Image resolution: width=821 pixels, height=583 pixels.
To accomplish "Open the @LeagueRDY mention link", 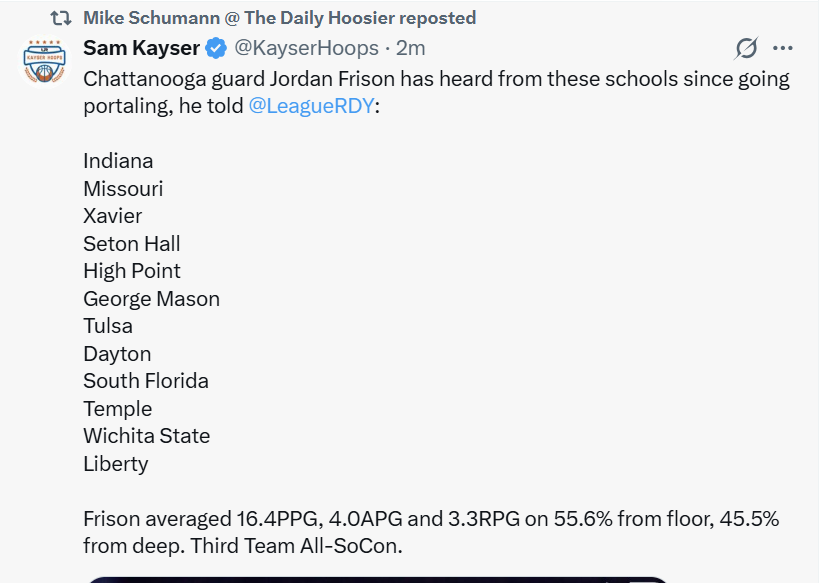I will click(310, 106).
